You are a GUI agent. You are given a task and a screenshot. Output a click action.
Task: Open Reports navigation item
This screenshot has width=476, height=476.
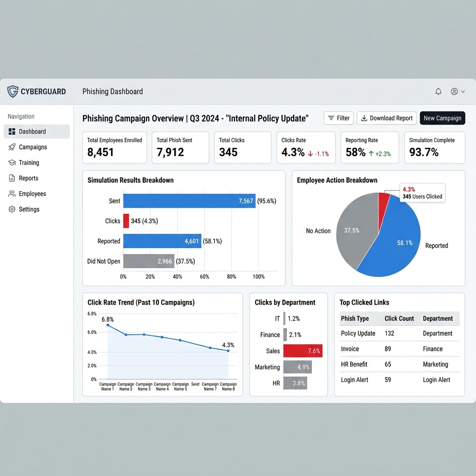coord(37,178)
